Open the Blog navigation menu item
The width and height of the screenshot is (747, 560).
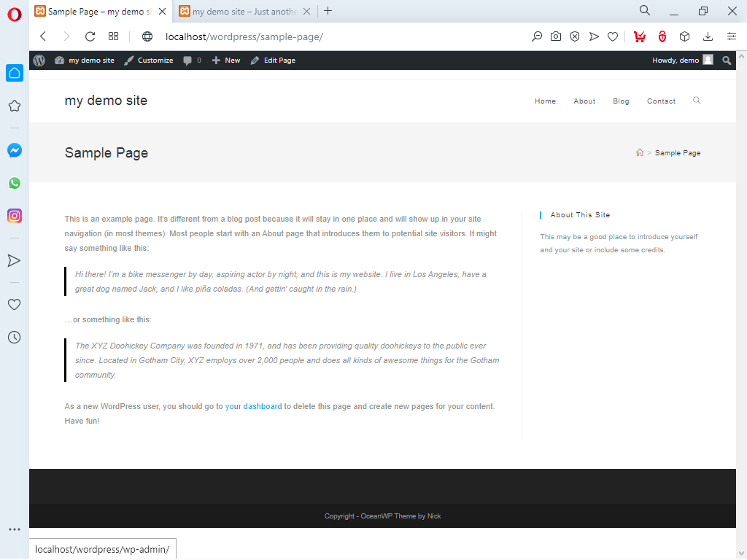click(621, 101)
